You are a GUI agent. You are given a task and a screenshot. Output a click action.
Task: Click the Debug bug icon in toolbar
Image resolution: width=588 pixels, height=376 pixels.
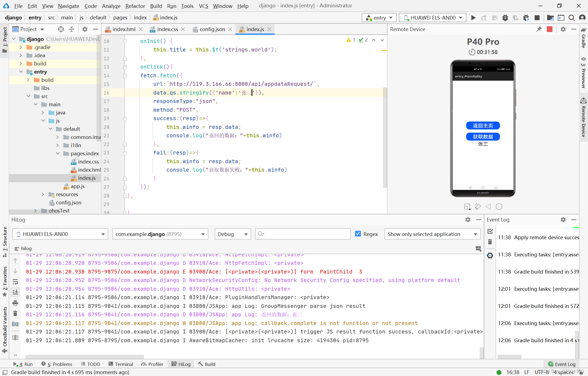pos(505,18)
